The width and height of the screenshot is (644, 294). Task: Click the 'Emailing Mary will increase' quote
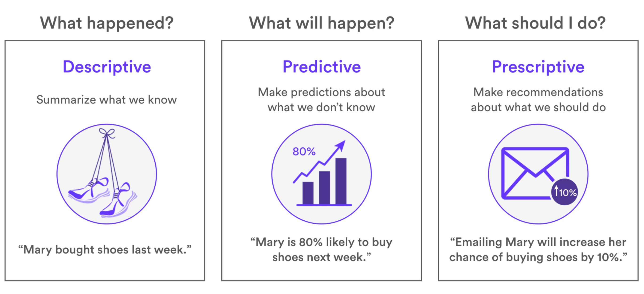[538, 250]
